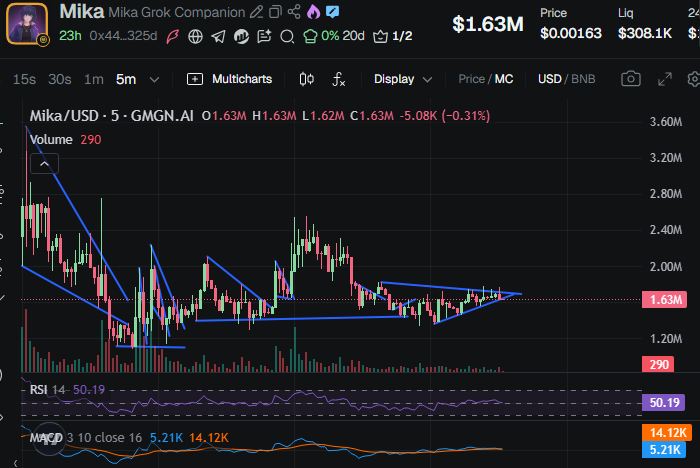The height and width of the screenshot is (468, 700).
Task: Open the fx indicators menu
Action: [x=338, y=79]
